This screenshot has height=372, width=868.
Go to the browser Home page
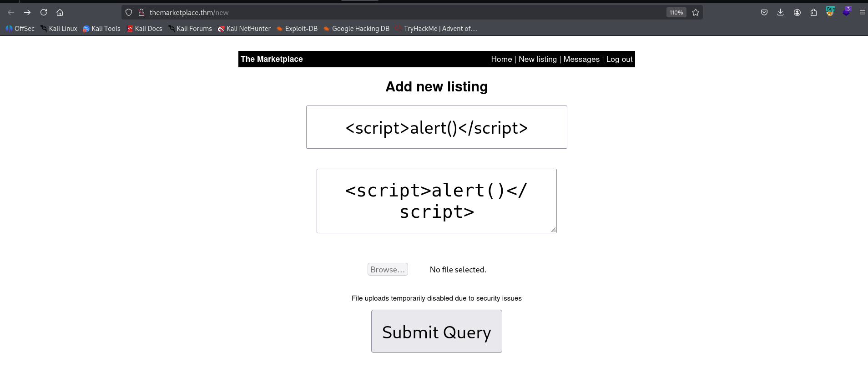60,12
